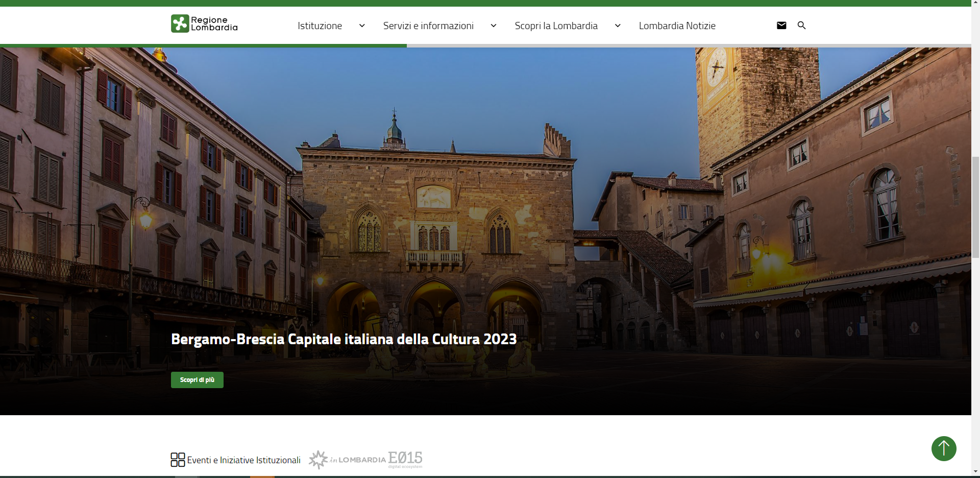Expand the Scopri la Lombardia chevron

[618, 26]
